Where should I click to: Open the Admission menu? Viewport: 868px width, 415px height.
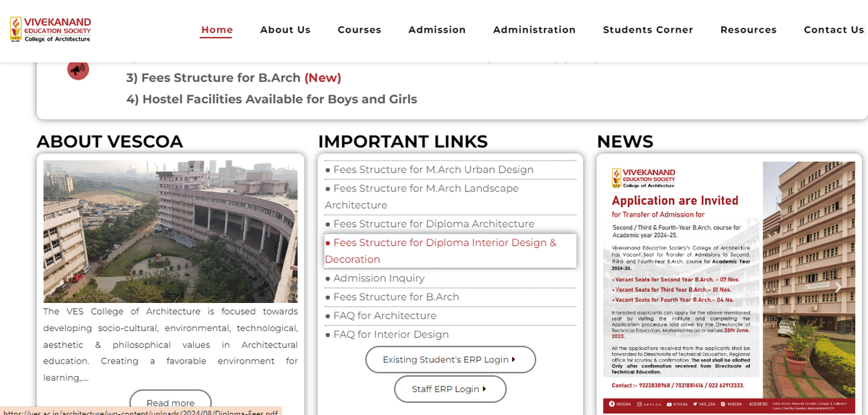click(x=437, y=30)
